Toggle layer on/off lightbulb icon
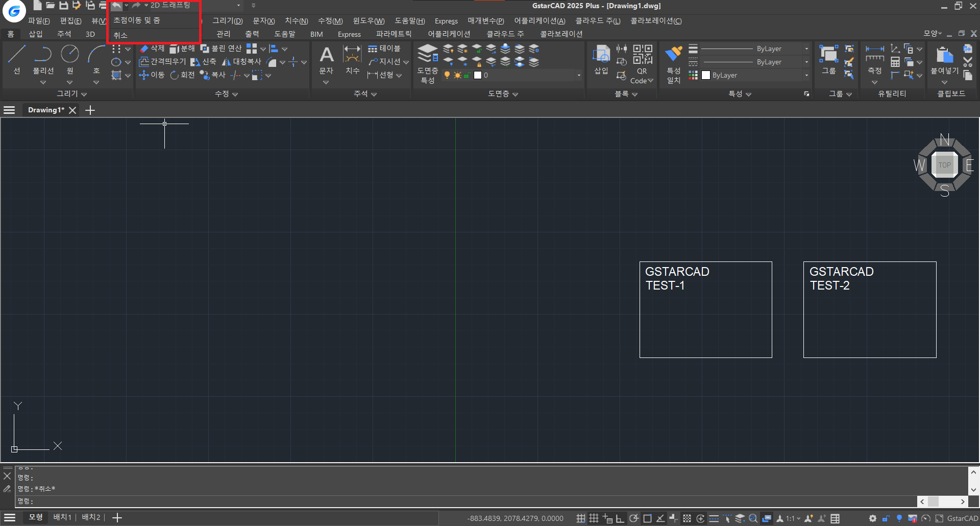Image resolution: width=980 pixels, height=526 pixels. 447,75
